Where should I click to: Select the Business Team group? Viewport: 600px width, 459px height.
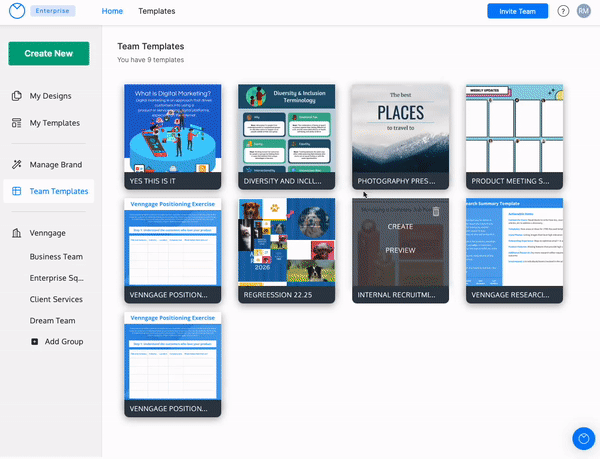pos(58,256)
